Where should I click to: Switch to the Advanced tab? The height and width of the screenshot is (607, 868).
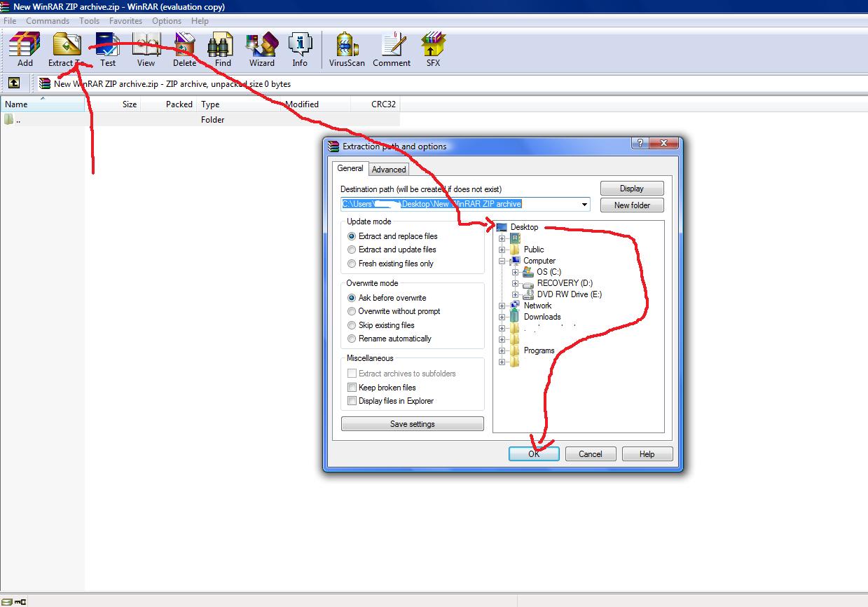pyautogui.click(x=389, y=169)
